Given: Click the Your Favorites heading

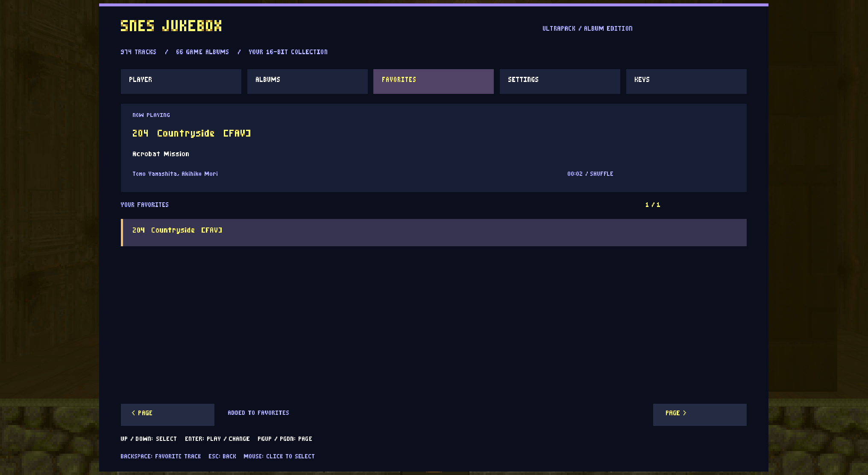Looking at the screenshot, I should 144,205.
